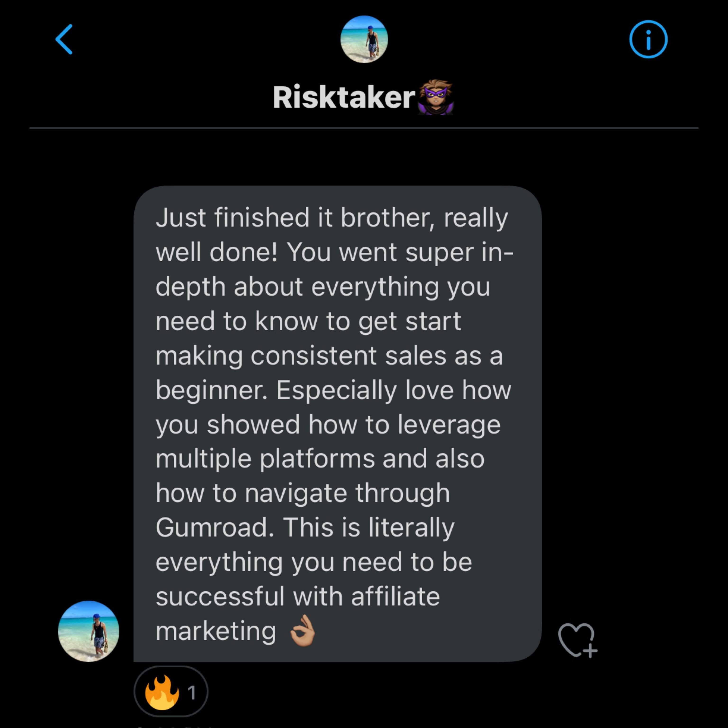
Task: Tap the words "affiliate marketing" in message
Action: (x=395, y=596)
